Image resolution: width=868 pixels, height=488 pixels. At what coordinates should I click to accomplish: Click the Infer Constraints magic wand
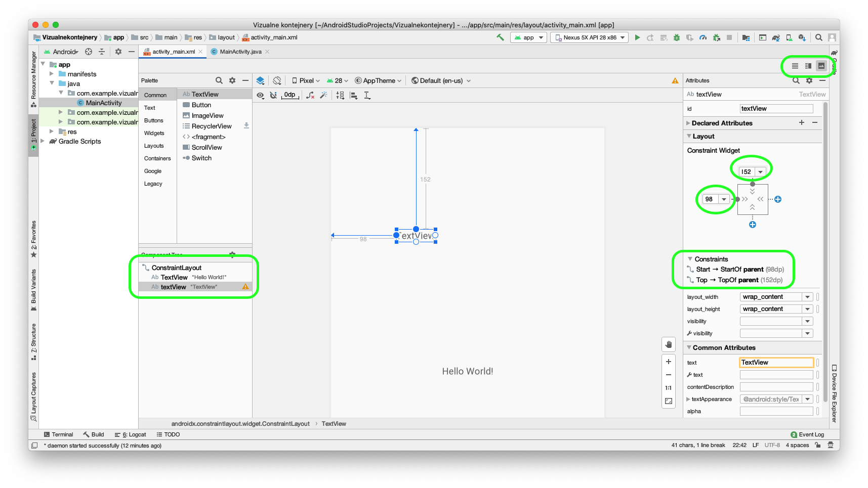[x=323, y=95]
